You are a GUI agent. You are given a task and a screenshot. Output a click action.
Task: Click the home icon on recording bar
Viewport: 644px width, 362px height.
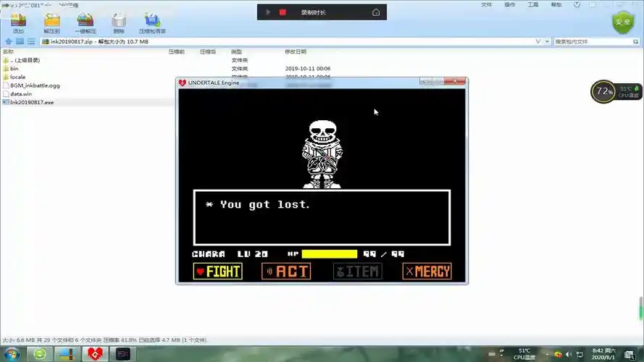coord(376,12)
